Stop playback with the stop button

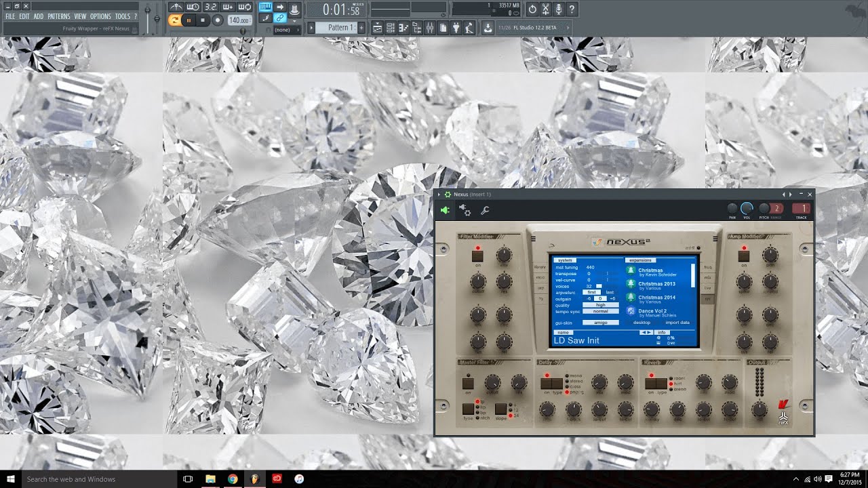203,20
